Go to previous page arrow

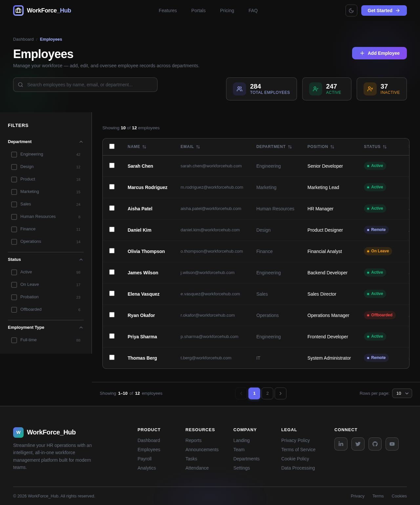pos(241,393)
